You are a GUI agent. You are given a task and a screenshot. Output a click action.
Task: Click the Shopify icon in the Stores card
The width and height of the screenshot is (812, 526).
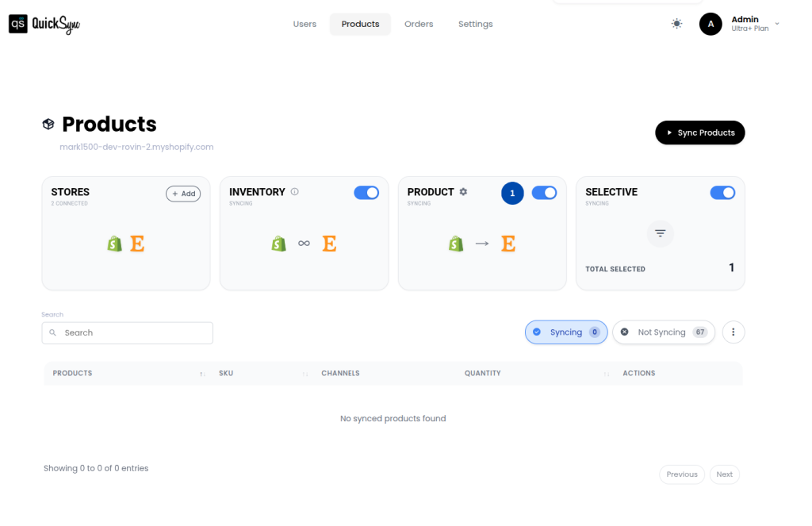point(114,244)
